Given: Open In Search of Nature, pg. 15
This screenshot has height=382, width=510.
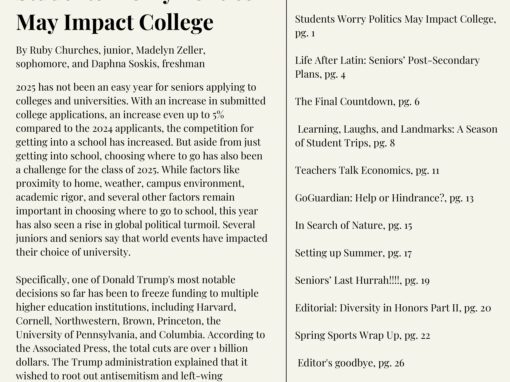Looking at the screenshot, I should click(353, 225).
